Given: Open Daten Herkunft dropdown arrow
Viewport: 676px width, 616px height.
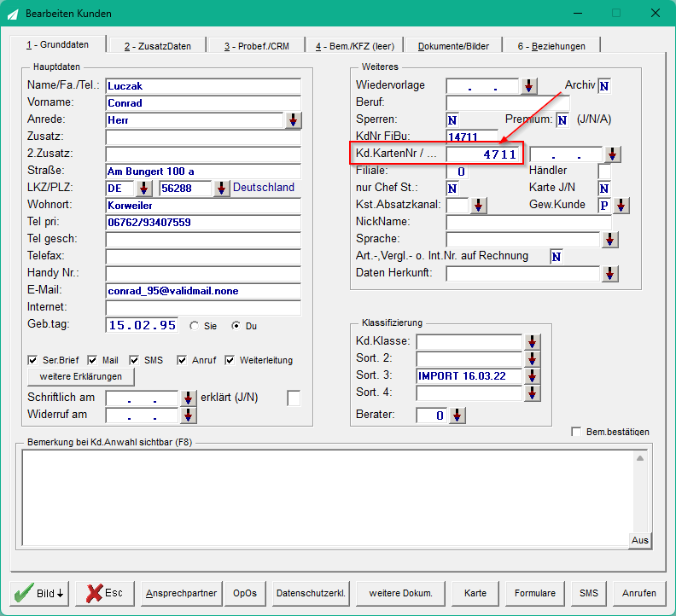Looking at the screenshot, I should coord(609,274).
